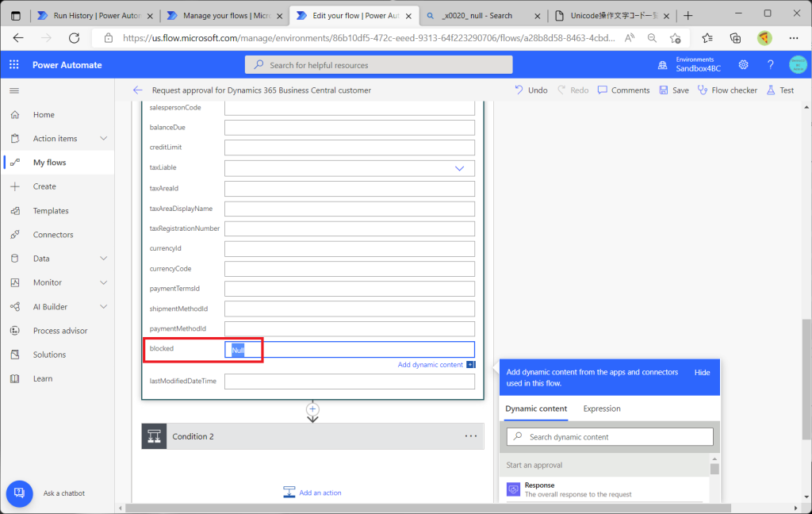Expand the Data menu
This screenshot has width=812, height=514.
click(x=104, y=259)
